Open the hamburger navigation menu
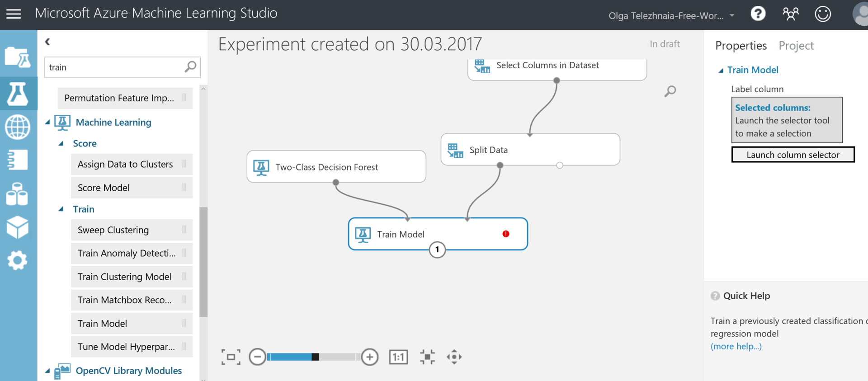 [x=14, y=14]
